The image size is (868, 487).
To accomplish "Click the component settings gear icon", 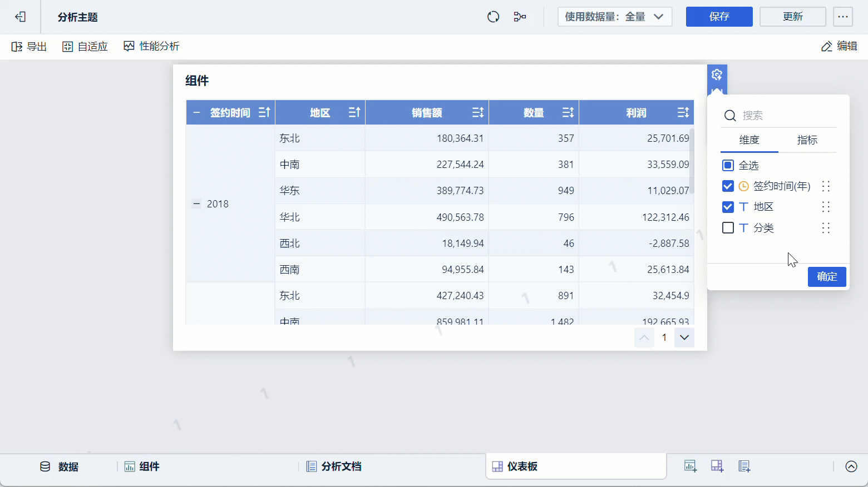I will 717,74.
